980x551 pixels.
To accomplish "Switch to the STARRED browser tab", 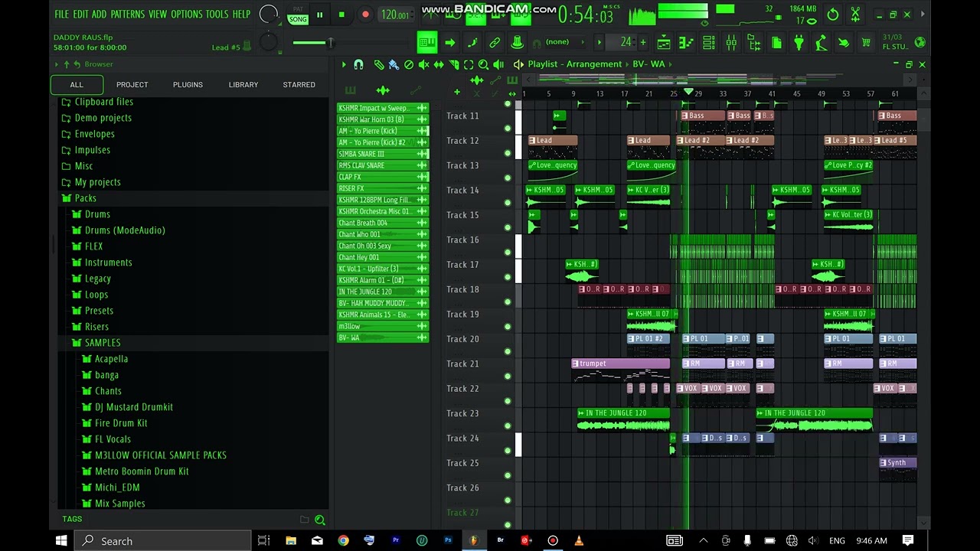I will coord(299,85).
